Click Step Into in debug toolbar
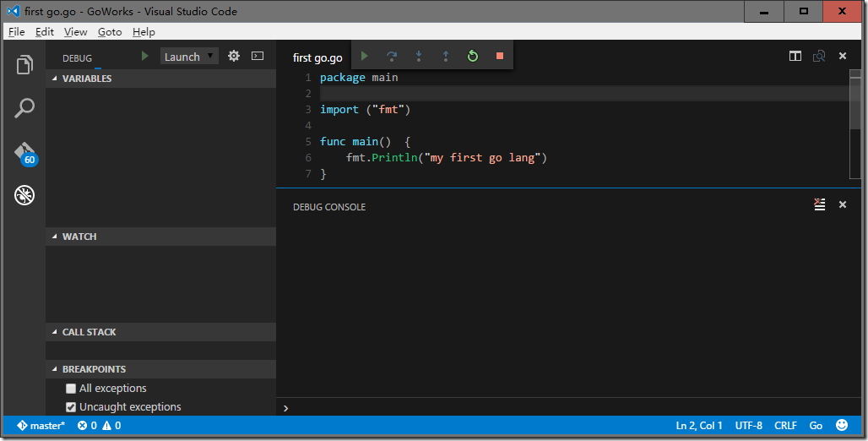868x441 pixels. pos(419,57)
